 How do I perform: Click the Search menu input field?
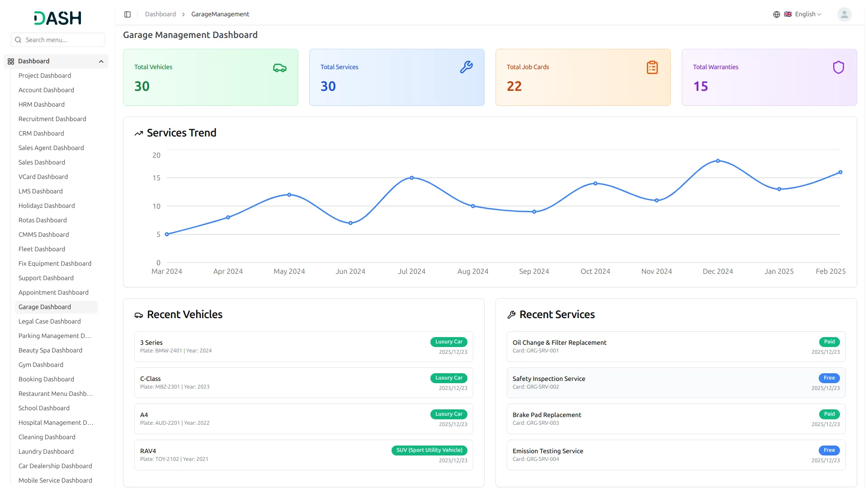coord(62,40)
